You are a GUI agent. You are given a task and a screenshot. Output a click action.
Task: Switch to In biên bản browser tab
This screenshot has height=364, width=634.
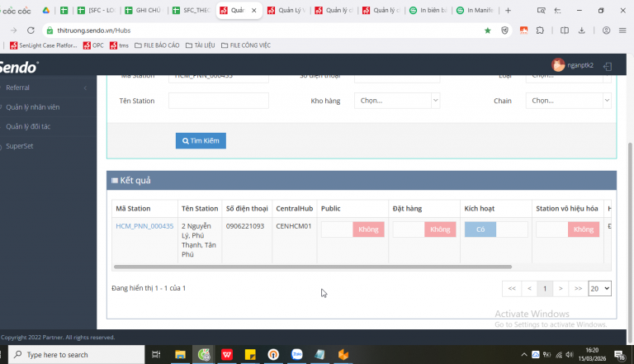(429, 11)
